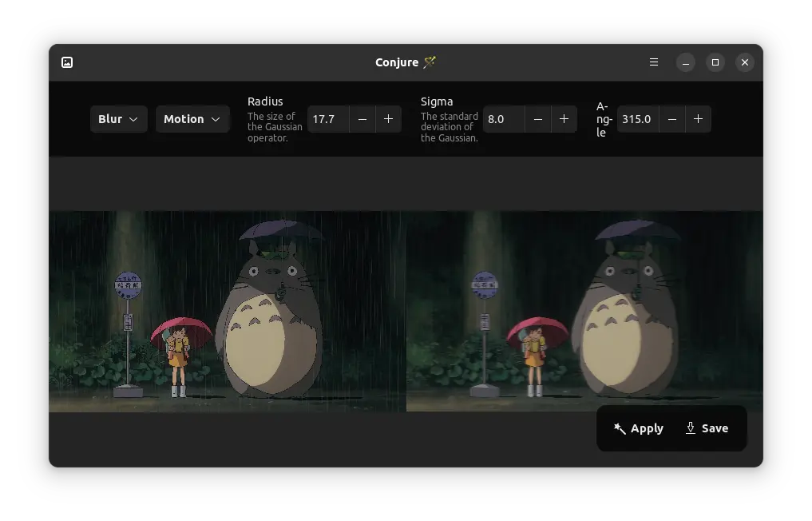812x521 pixels.
Task: Click the open image icon in header
Action: coord(67,62)
